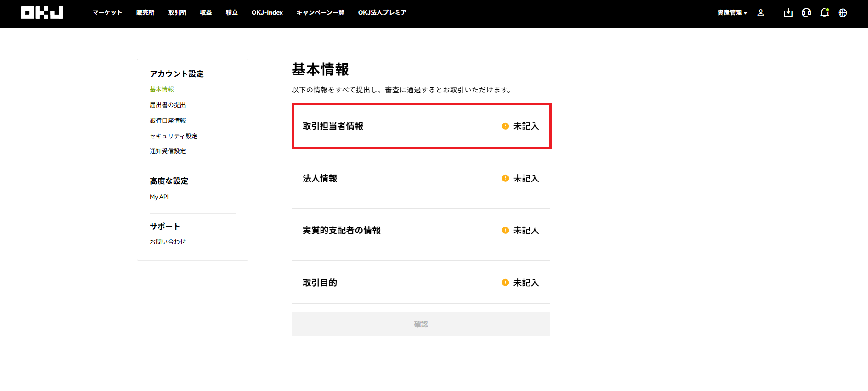868x391 pixels.
Task: Open the マーケット menu
Action: 107,13
